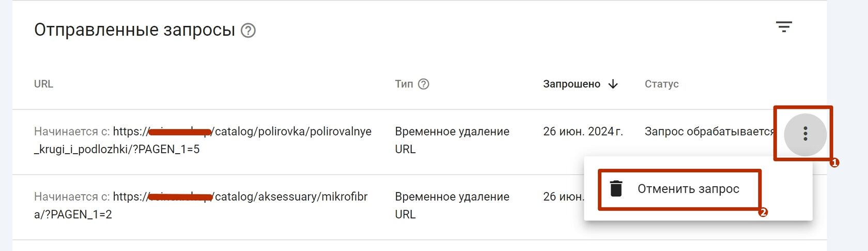The height and width of the screenshot is (251, 868).
Task: Click the URL column header
Action: tap(43, 84)
